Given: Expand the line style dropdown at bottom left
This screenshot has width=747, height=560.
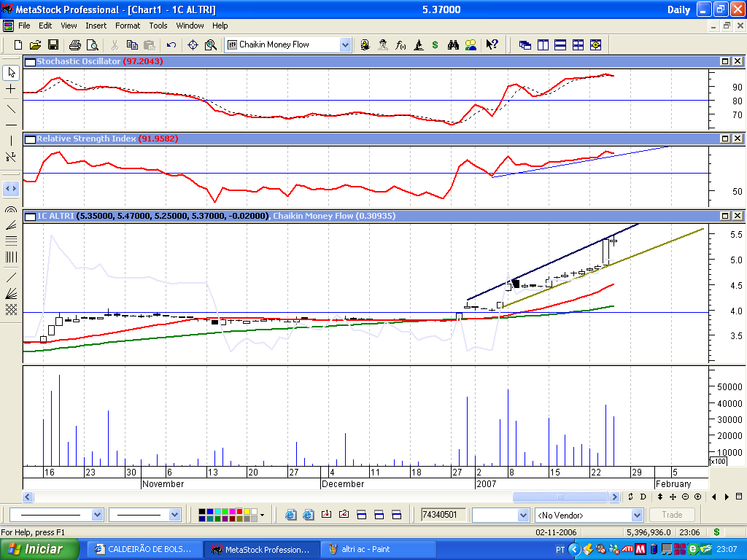Looking at the screenshot, I should click(x=97, y=515).
